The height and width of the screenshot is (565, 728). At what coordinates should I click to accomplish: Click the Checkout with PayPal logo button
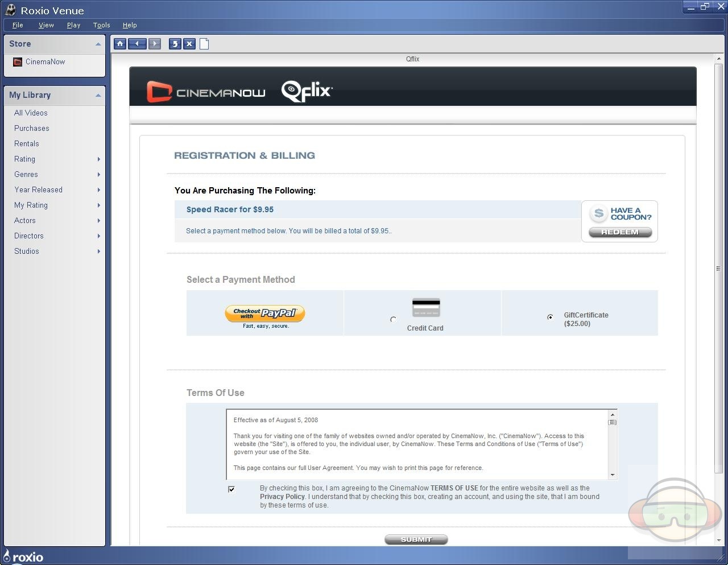point(265,314)
